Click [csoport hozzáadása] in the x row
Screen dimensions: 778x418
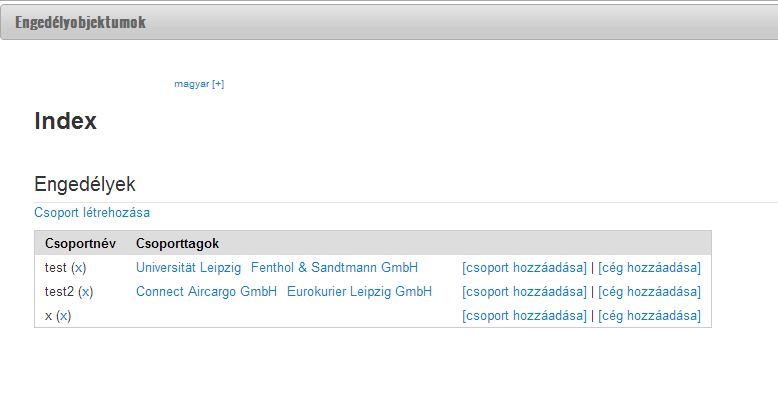tap(524, 315)
